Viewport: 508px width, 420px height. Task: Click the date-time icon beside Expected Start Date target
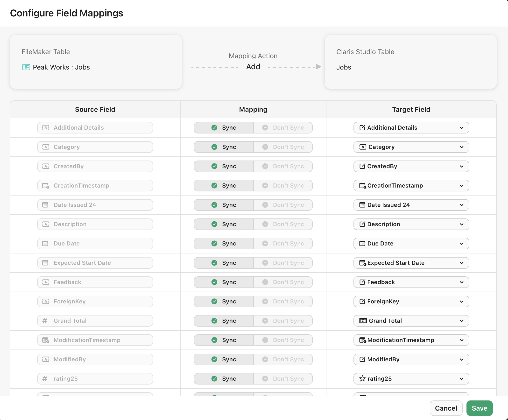coord(362,263)
